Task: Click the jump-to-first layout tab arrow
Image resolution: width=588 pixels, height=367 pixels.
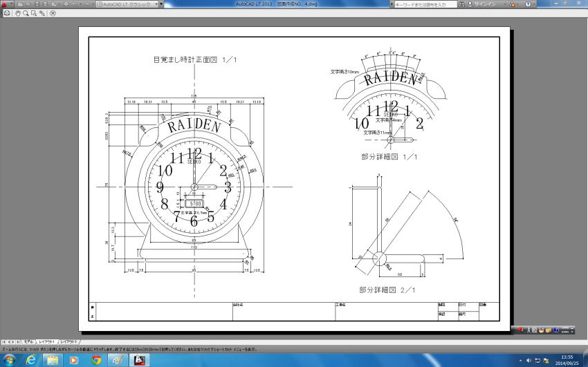Action: pos(3,342)
